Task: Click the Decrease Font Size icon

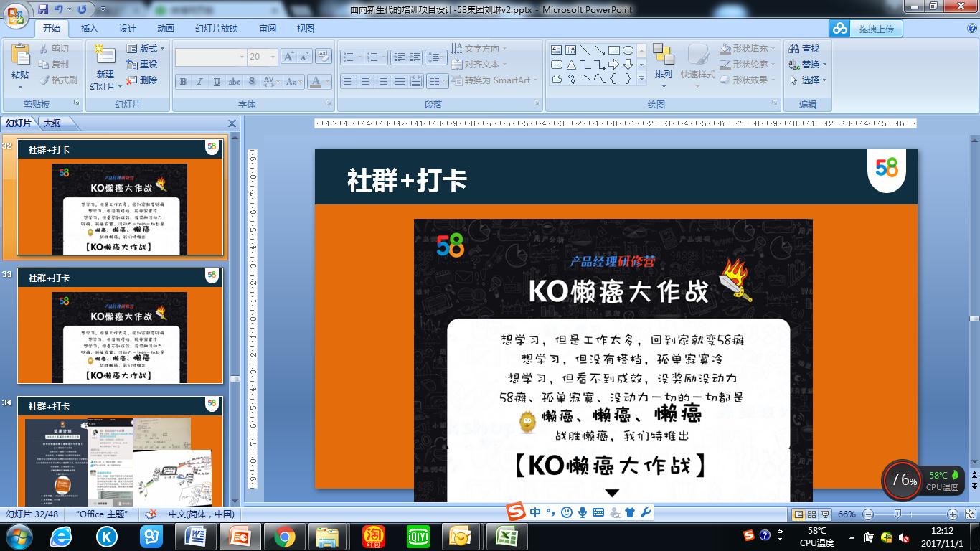Action: click(304, 57)
